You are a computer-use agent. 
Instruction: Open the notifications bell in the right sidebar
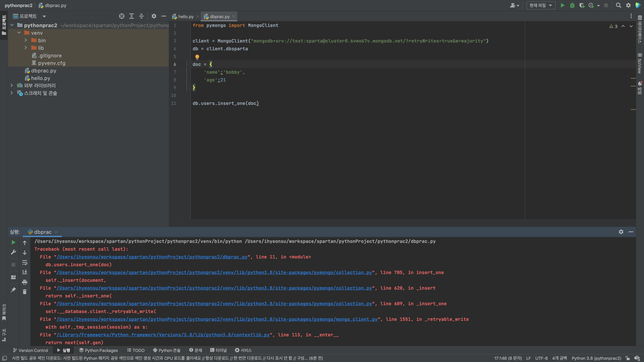coord(640,87)
